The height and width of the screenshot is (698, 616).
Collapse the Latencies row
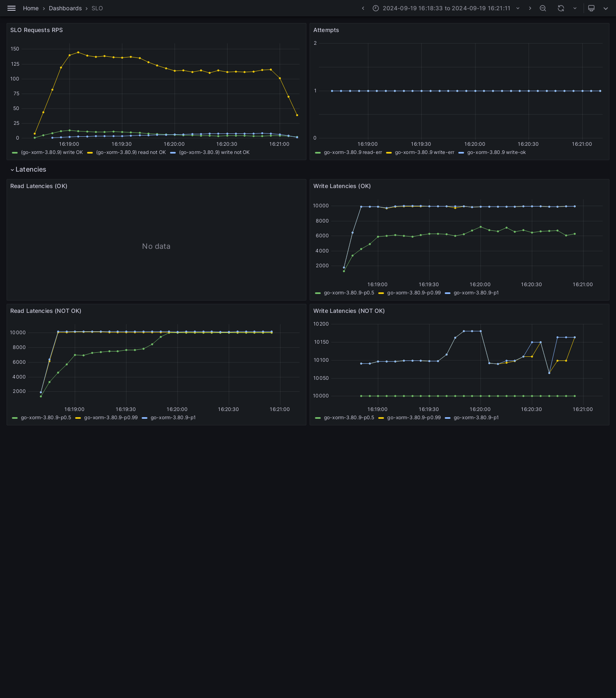pyautogui.click(x=12, y=170)
